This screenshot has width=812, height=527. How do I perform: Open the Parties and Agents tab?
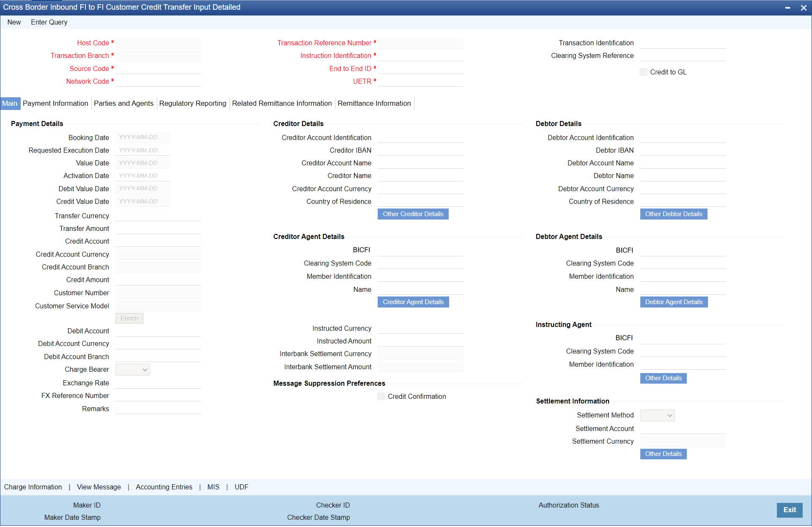pos(123,103)
